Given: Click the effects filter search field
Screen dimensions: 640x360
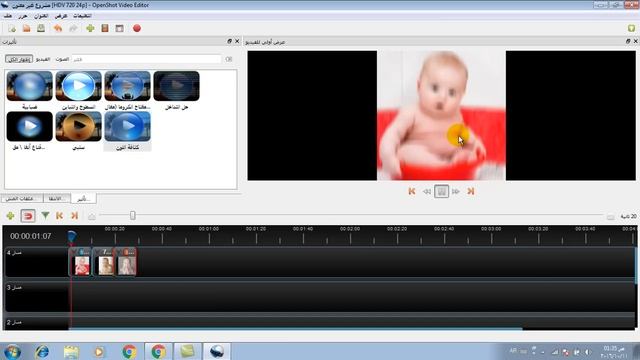Looking at the screenshot, I should click(146, 59).
